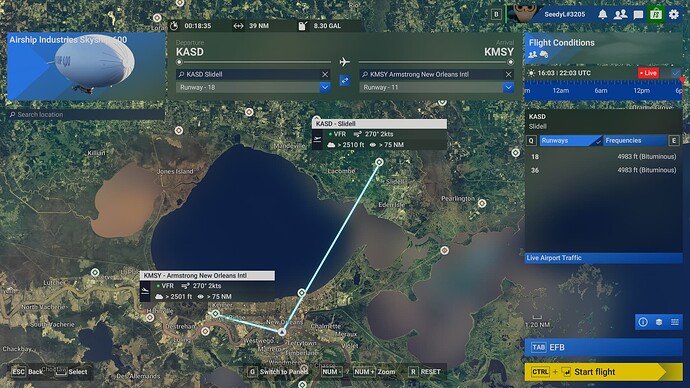Viewport: 690px width, 388px height.
Task: Collapse the Live Airport Traffic section
Action: (603, 258)
